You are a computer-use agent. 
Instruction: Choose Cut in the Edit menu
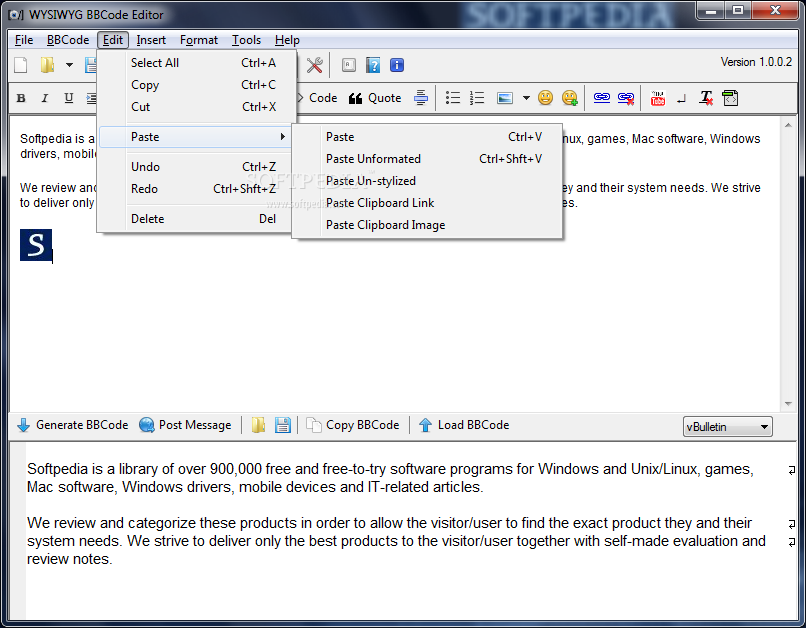pos(197,107)
